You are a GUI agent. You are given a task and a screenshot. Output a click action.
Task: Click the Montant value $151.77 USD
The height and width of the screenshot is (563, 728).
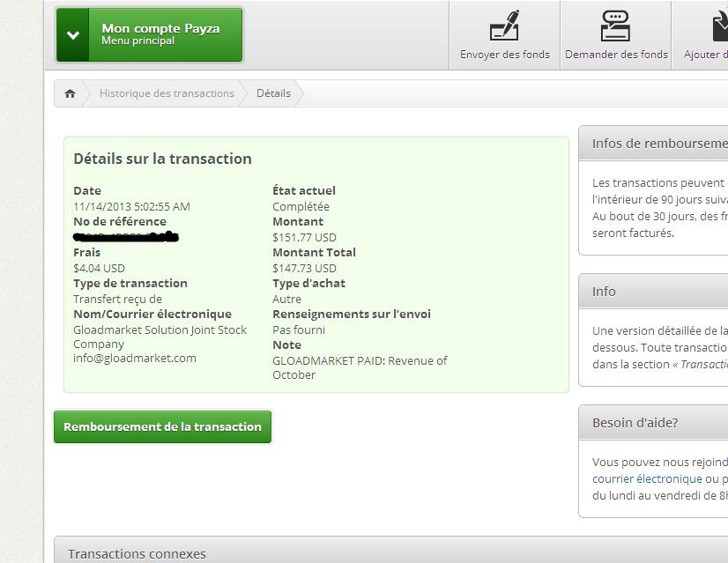click(x=304, y=238)
